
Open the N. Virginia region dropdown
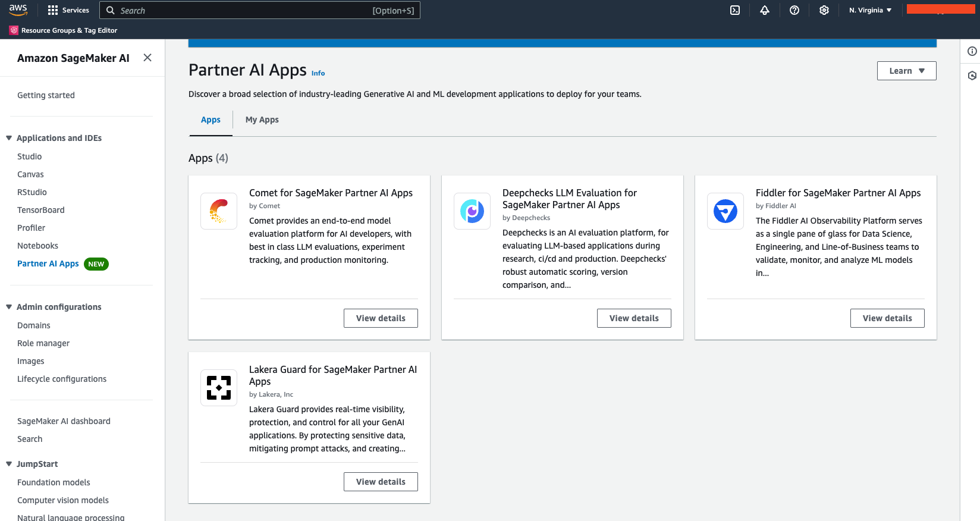click(x=871, y=10)
